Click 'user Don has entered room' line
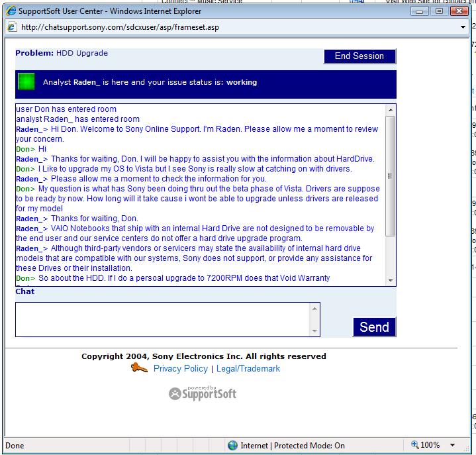The height and width of the screenshot is (455, 476). click(x=66, y=109)
